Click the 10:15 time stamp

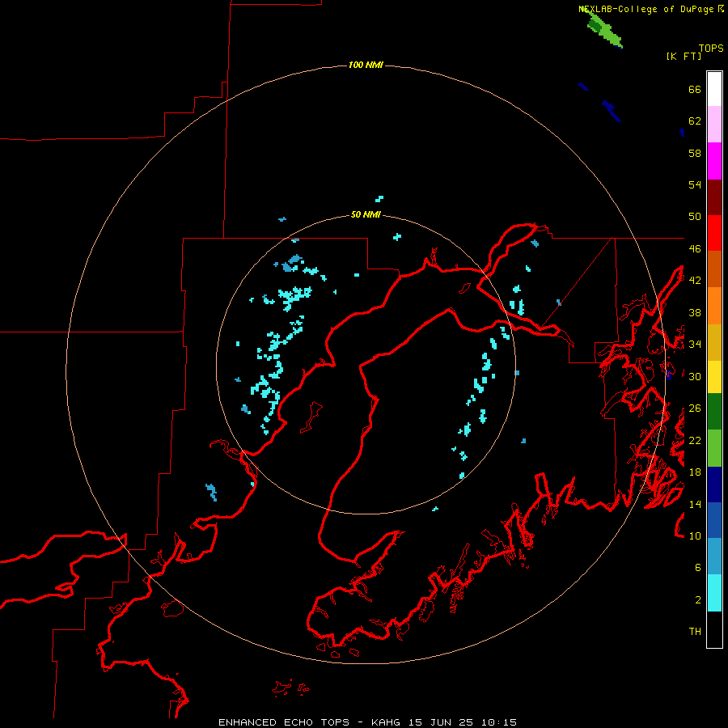[498, 722]
